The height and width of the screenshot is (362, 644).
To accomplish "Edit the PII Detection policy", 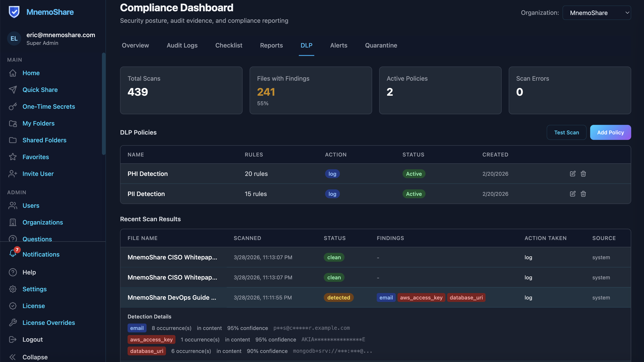I will point(572,194).
